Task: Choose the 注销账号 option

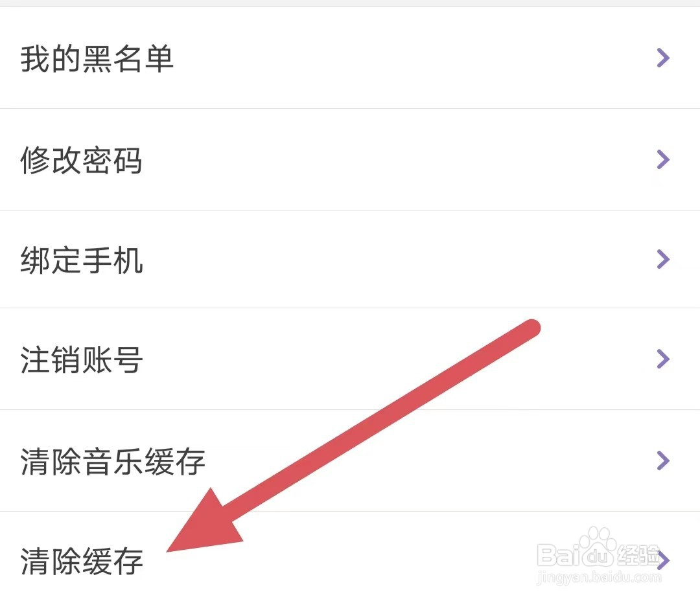Action: click(350, 359)
